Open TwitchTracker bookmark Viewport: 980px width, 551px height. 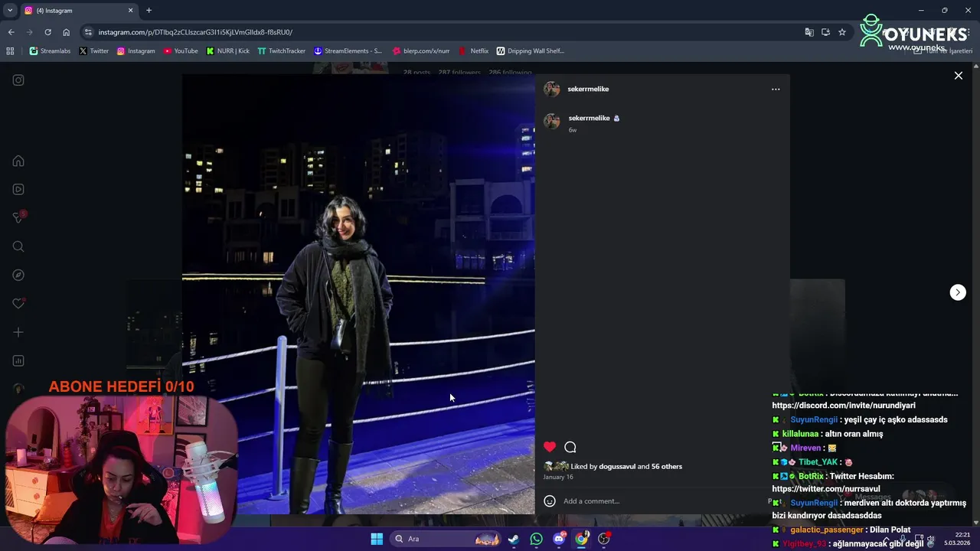[282, 51]
